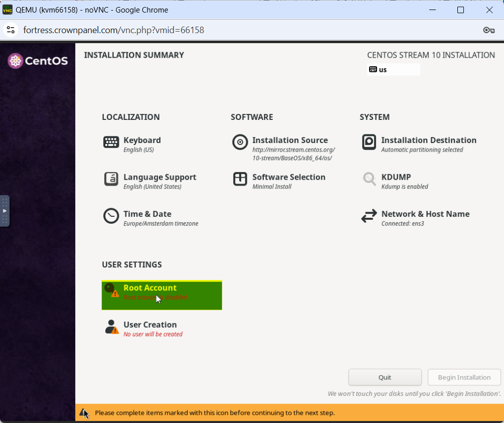Click the orange warning message text
The height and width of the screenshot is (423, 504).
[215, 412]
